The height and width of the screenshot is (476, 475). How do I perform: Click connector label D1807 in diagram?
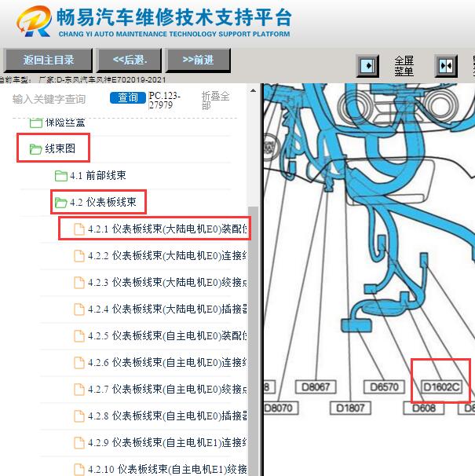click(x=351, y=408)
